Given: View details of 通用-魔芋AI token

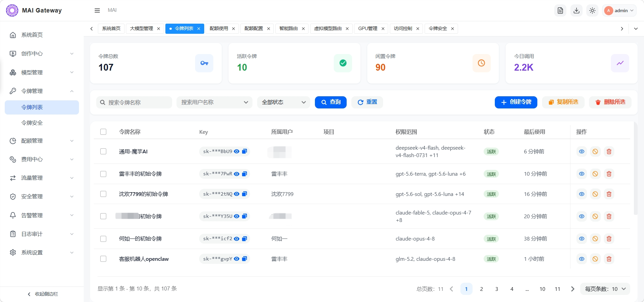Looking at the screenshot, I should click(582, 152).
